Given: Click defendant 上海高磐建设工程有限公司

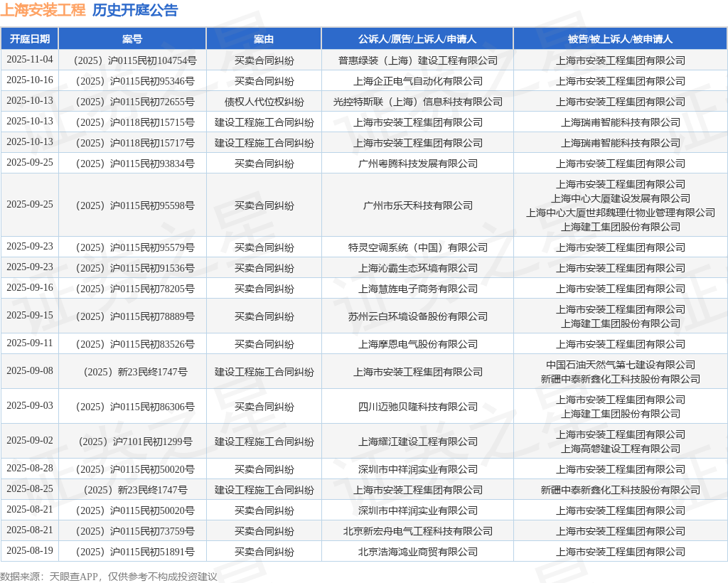Looking at the screenshot, I should point(620,449).
